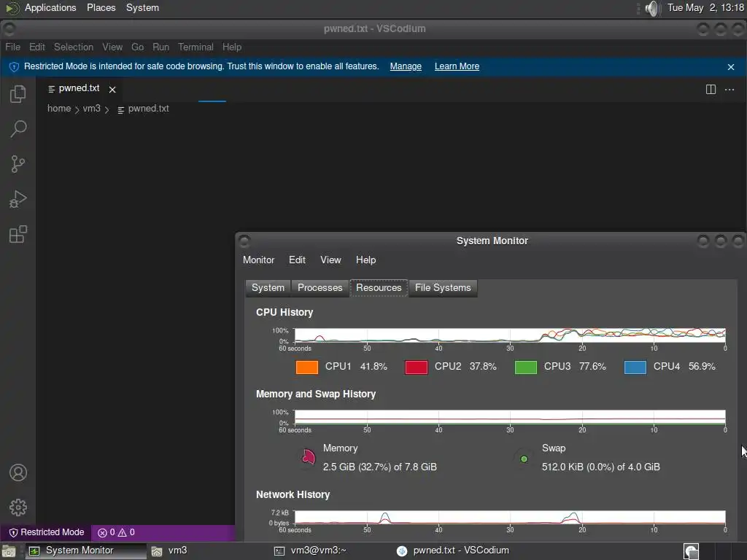Open the Run menu

pyautogui.click(x=160, y=47)
